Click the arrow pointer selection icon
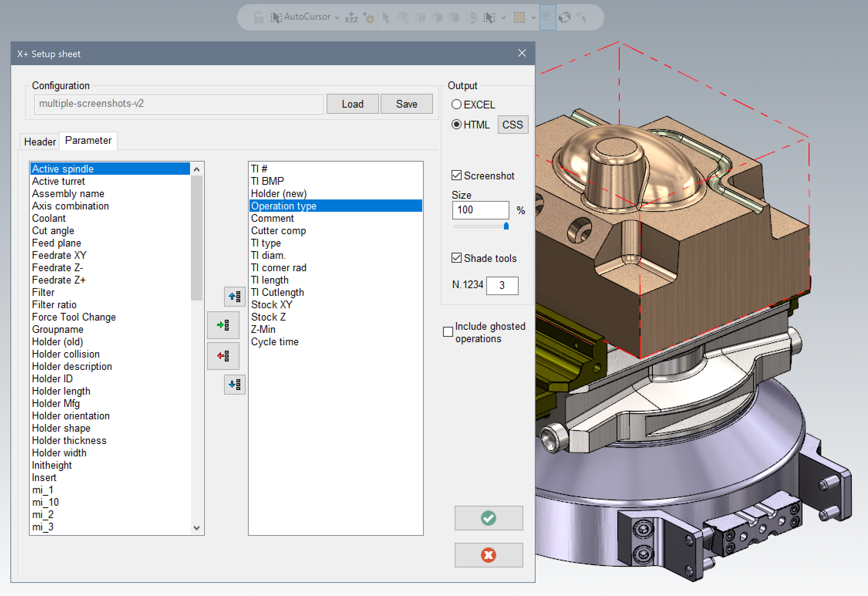This screenshot has height=596, width=868. [386, 17]
